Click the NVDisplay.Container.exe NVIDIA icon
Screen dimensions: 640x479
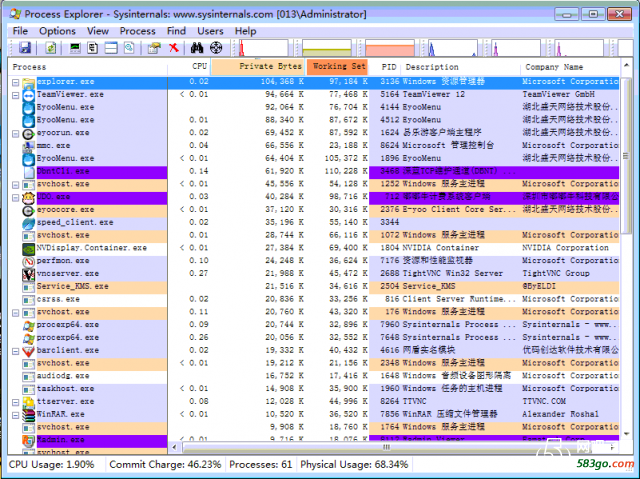tap(29, 248)
